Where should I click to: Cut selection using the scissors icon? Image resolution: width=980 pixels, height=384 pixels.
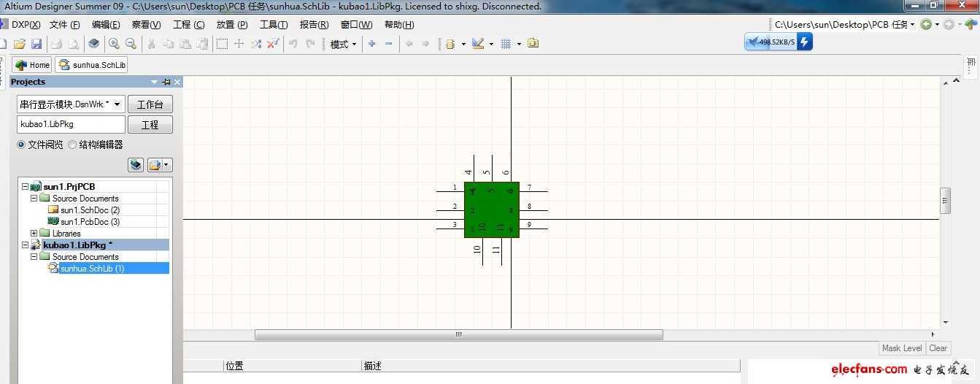[151, 44]
